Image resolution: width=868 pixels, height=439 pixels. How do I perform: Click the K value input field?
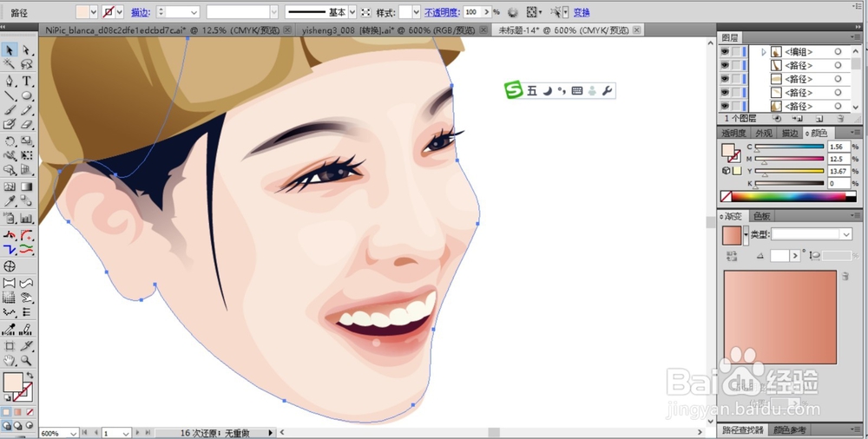pos(838,183)
